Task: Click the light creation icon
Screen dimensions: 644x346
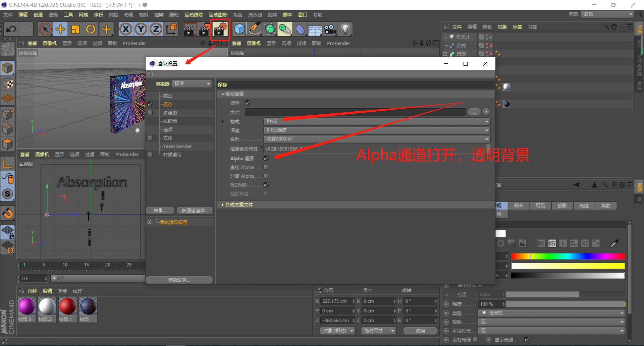Action: tap(345, 29)
